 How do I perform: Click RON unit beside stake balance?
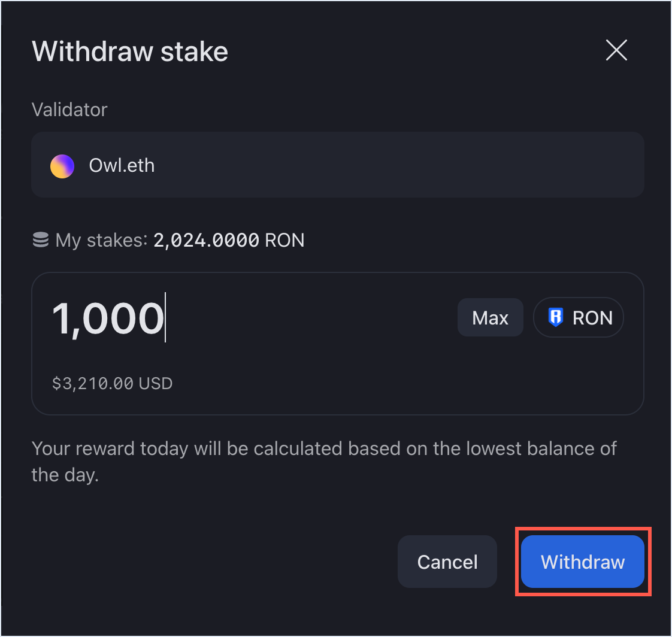(x=284, y=241)
